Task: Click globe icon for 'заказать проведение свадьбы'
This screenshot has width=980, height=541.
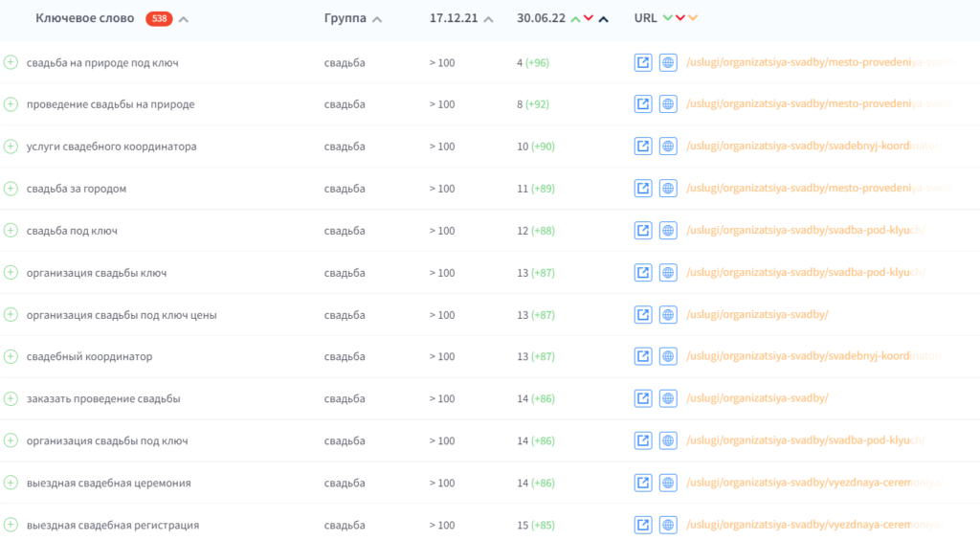Action: (668, 398)
